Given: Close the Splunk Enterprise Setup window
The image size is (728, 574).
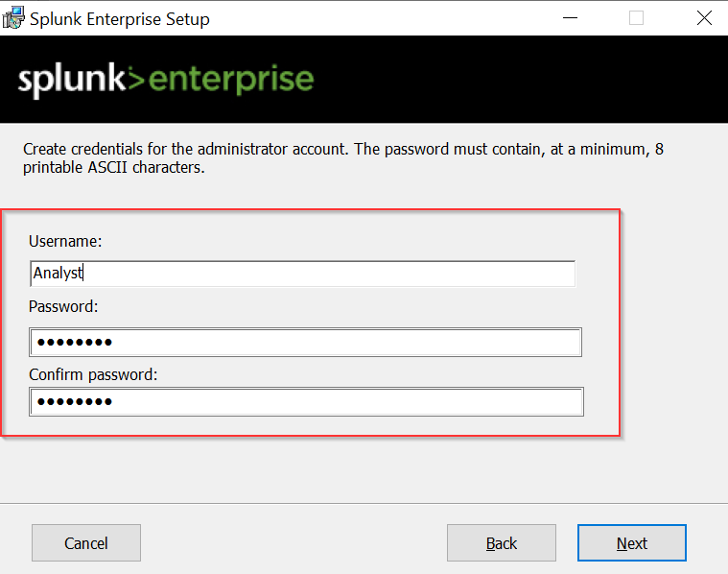Looking at the screenshot, I should coord(704,18).
